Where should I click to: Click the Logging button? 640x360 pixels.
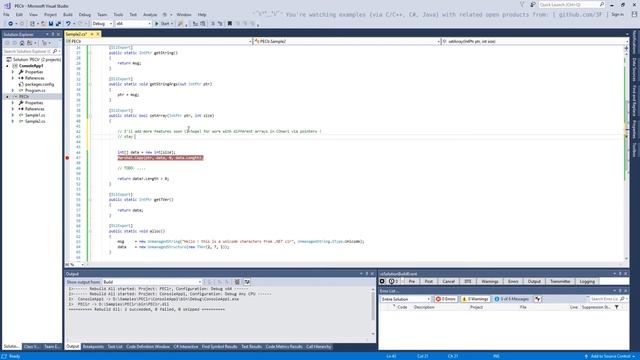(x=587, y=282)
